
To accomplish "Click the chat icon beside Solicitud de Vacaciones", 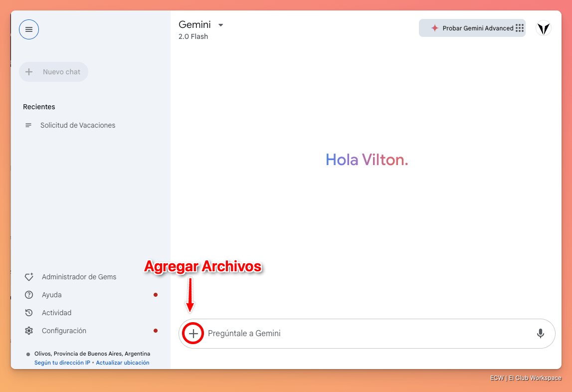I will 28,125.
